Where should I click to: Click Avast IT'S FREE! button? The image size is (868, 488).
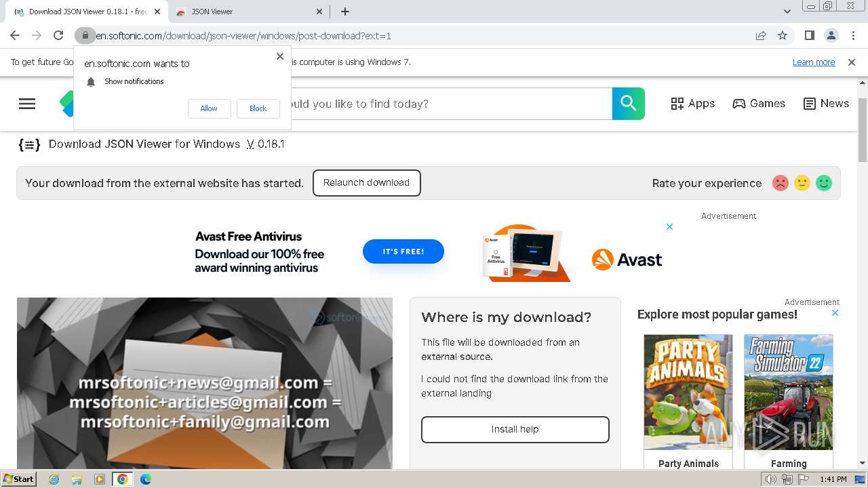click(x=403, y=251)
